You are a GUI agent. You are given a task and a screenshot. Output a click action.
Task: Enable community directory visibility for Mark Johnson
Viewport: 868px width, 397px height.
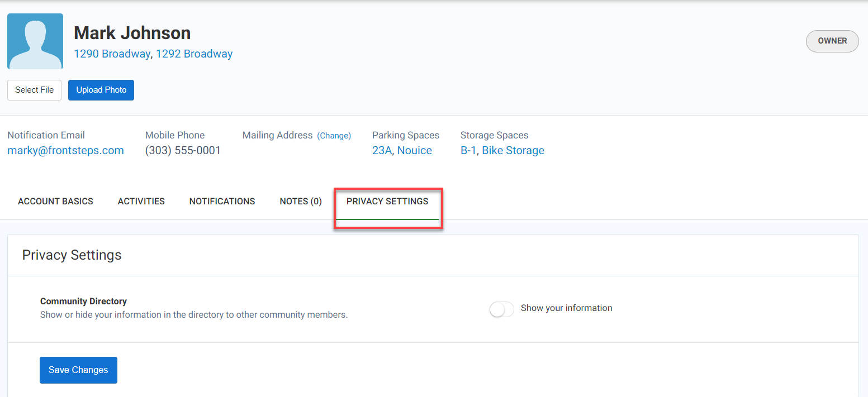coord(501,309)
